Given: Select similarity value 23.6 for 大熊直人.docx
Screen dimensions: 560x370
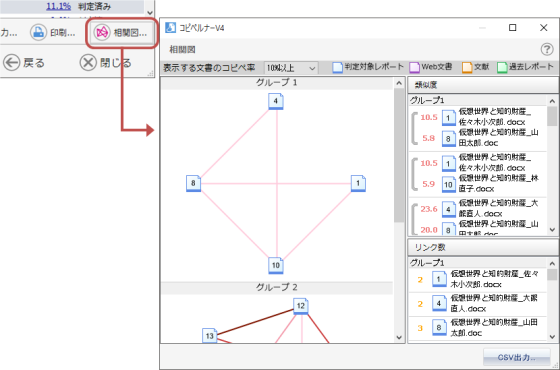Looking at the screenshot, I should coord(429,209).
